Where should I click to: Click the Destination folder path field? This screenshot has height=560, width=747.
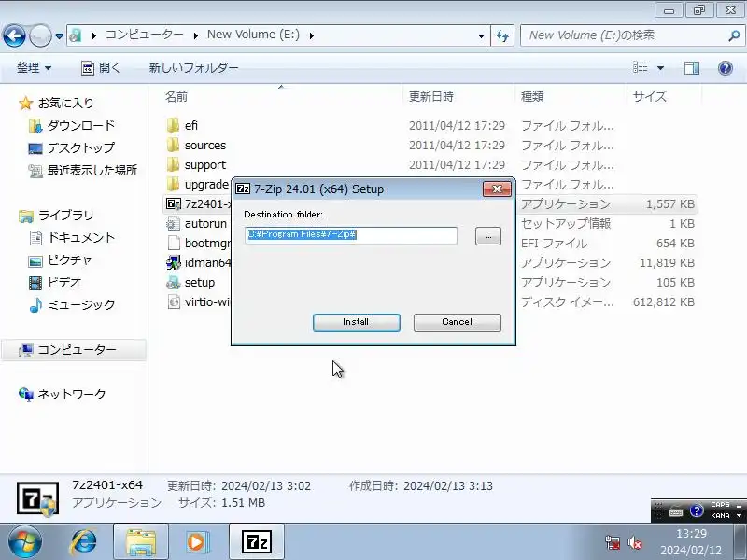(351, 235)
